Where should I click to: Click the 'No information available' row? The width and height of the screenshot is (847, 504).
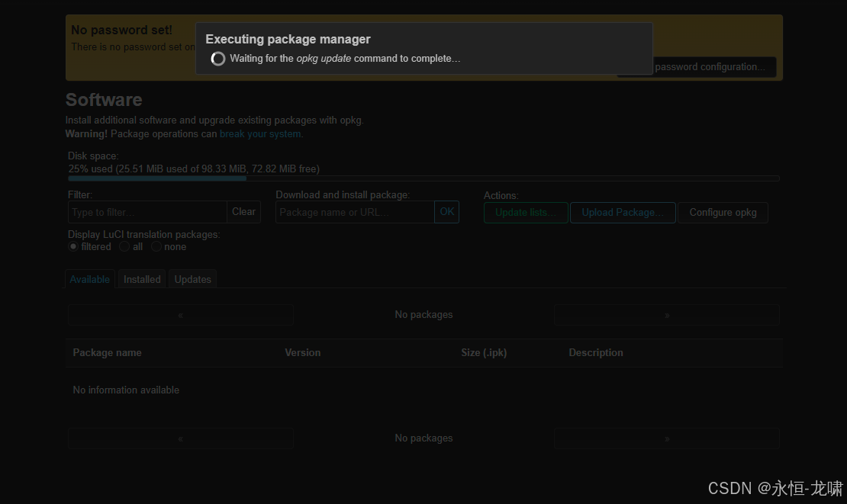click(424, 390)
